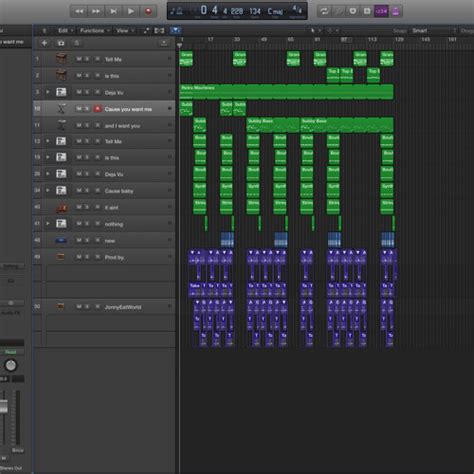The width and height of the screenshot is (474, 474).
Task: Click the Fast Forward transport button
Action: 96,11
